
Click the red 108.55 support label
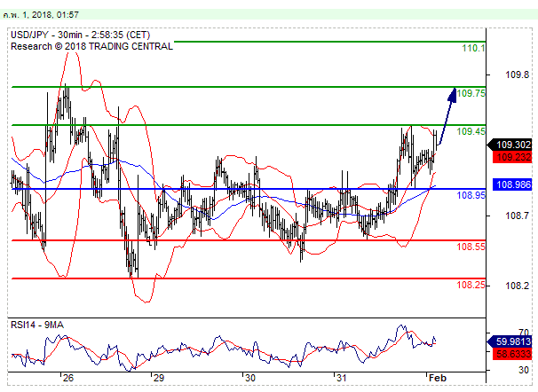471,247
